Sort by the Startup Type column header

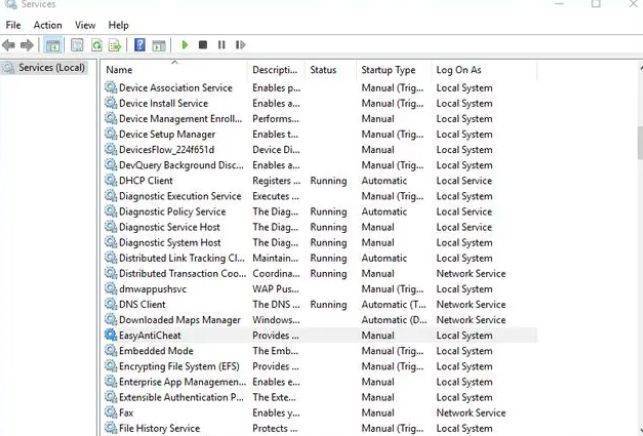click(388, 70)
